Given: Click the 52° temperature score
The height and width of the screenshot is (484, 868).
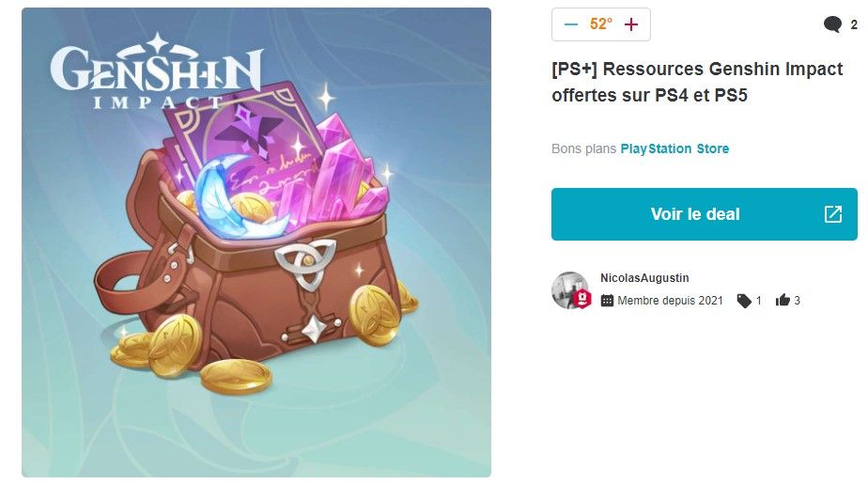Looking at the screenshot, I should click(601, 23).
